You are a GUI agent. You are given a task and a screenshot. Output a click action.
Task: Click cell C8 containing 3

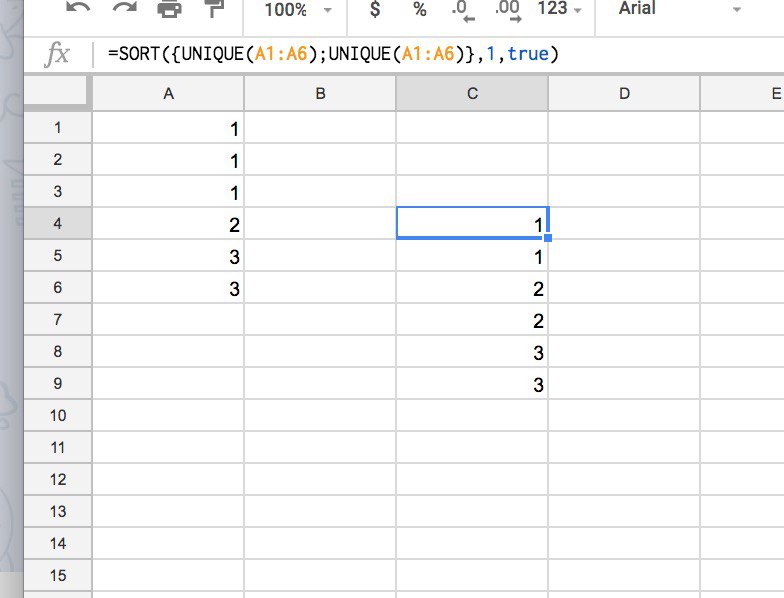[x=472, y=352]
